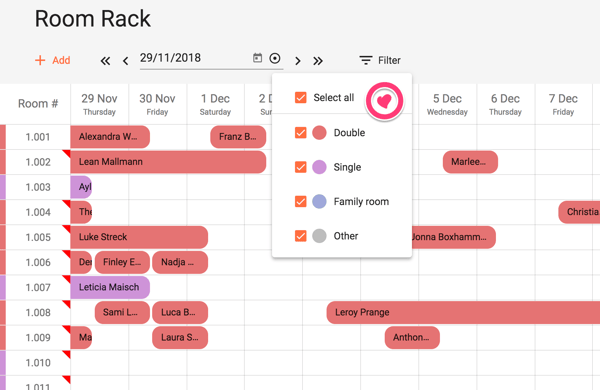Image resolution: width=600 pixels, height=390 pixels.
Task: Go to previous day with left chevron
Action: [126, 61]
